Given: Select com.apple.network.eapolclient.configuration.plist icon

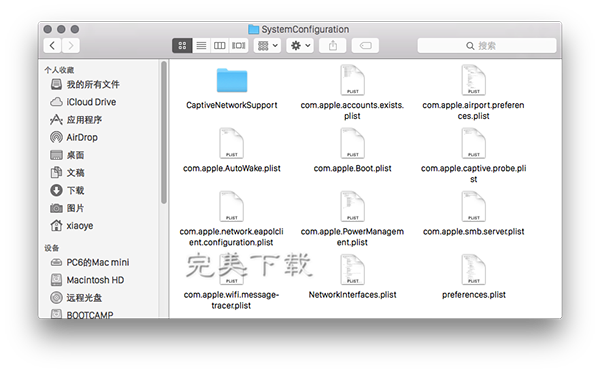Looking at the screenshot, I should coord(232,206).
